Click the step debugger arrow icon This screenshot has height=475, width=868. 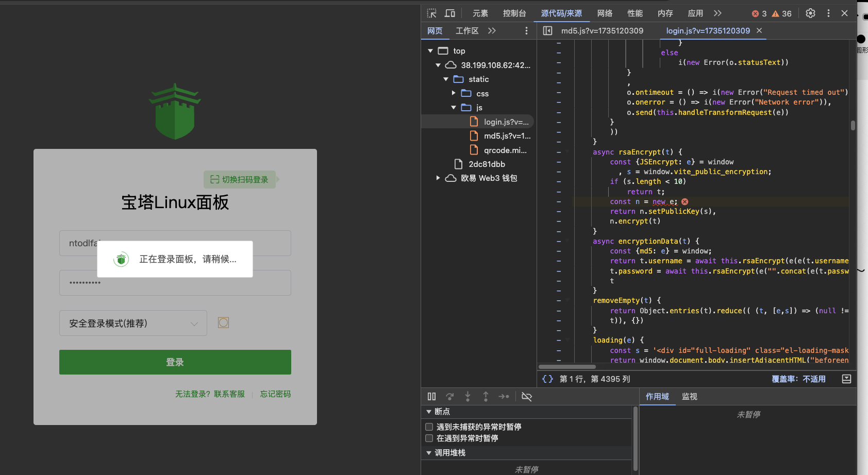pyautogui.click(x=504, y=396)
